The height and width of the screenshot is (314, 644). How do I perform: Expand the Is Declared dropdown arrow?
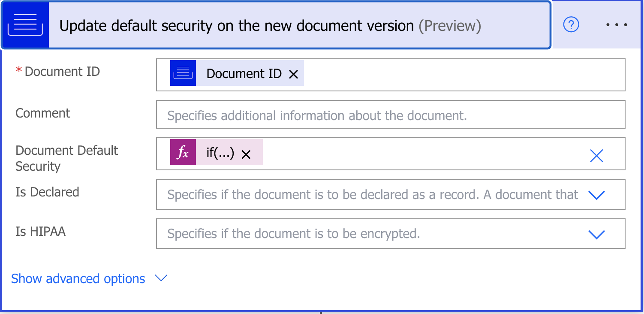pos(596,195)
